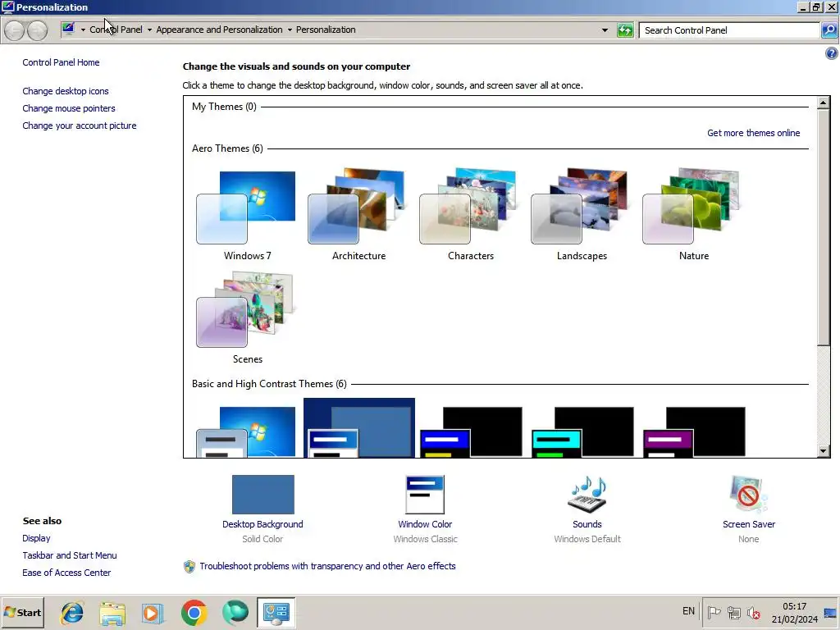840x630 pixels.
Task: Click the Window Color link text
Action: pos(425,524)
